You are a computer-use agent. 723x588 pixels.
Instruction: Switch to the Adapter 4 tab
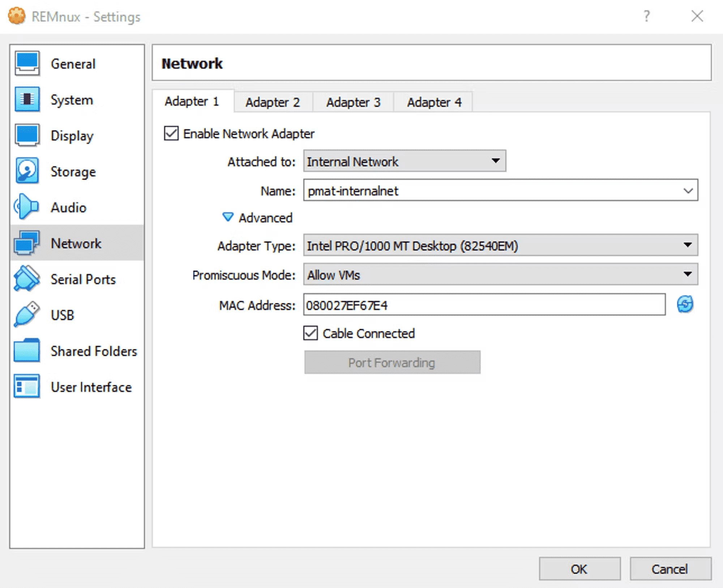(434, 102)
